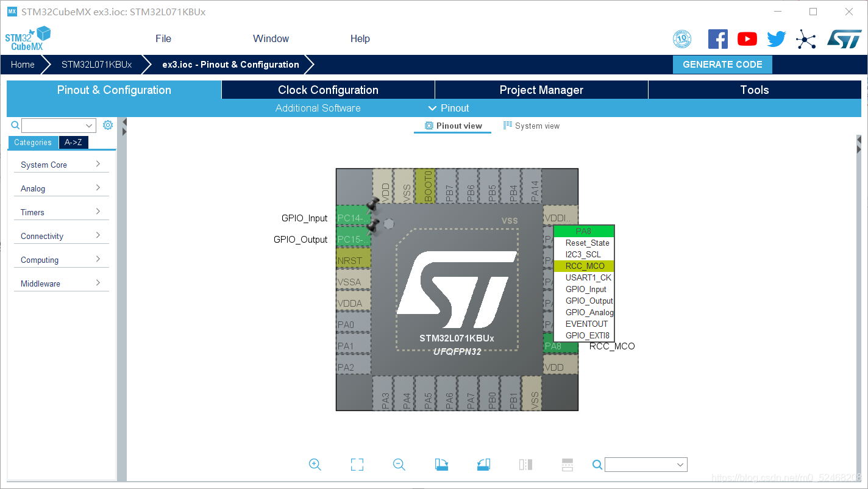Click the ST logo icon
868x489 pixels.
[x=844, y=38]
